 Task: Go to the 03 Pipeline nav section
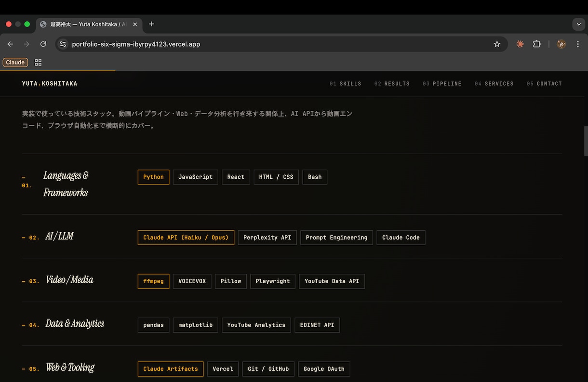tap(442, 83)
